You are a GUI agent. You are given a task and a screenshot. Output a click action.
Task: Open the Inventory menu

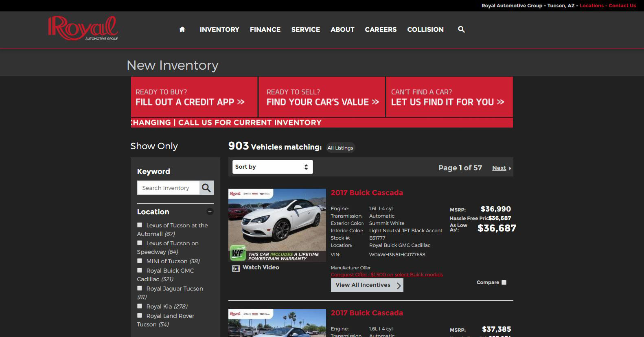pyautogui.click(x=219, y=29)
